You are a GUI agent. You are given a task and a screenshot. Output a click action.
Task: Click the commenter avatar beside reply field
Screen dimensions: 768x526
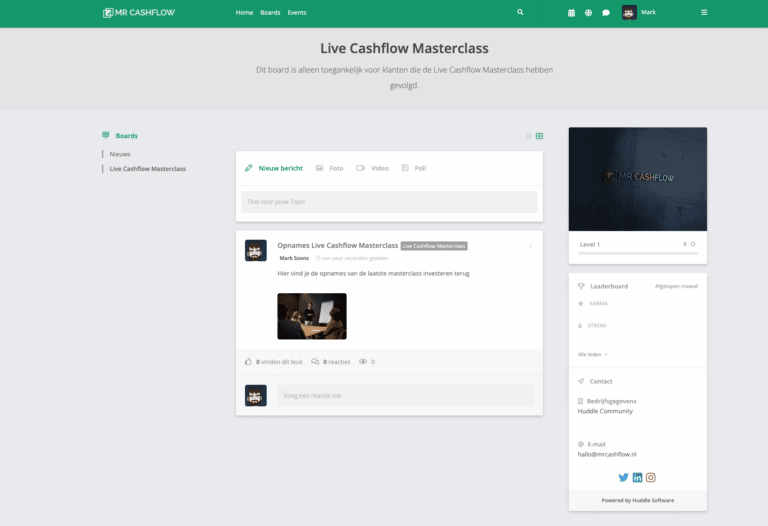(256, 395)
